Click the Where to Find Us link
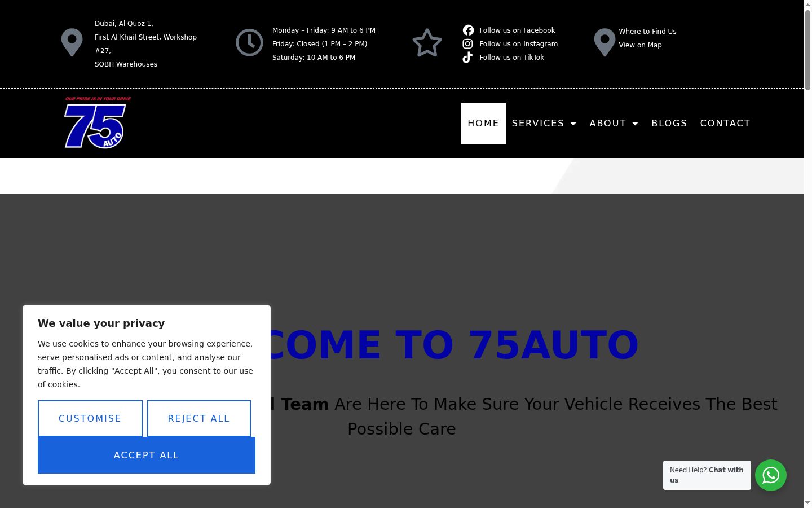Image resolution: width=812 pixels, height=508 pixels. pos(647,31)
